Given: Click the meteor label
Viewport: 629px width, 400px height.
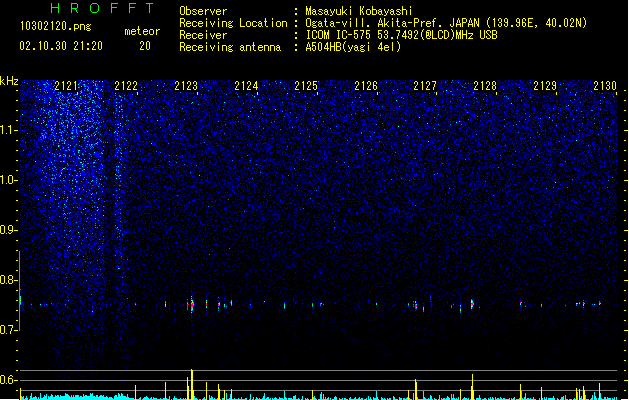Looking at the screenshot, I should 142,31.
